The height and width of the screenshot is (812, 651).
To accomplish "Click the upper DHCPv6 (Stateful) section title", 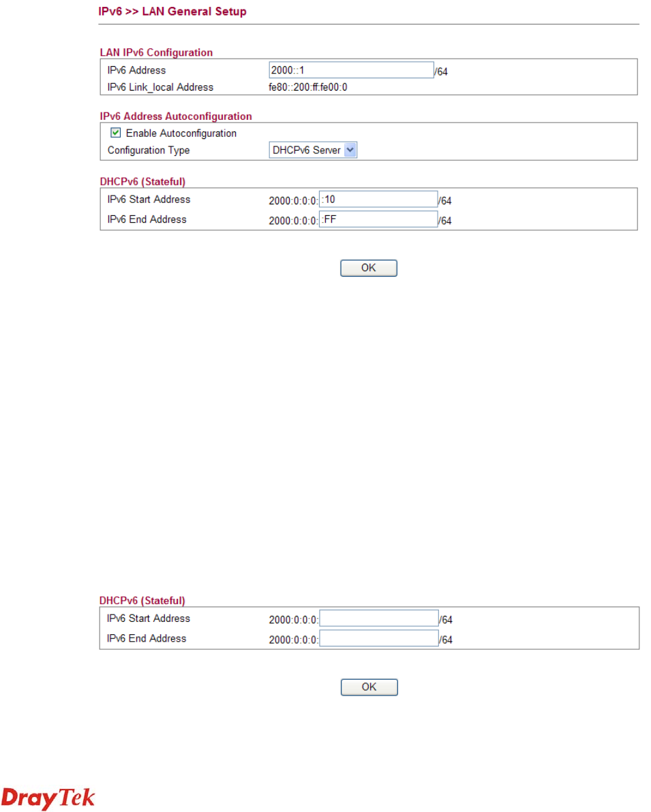I will [142, 182].
